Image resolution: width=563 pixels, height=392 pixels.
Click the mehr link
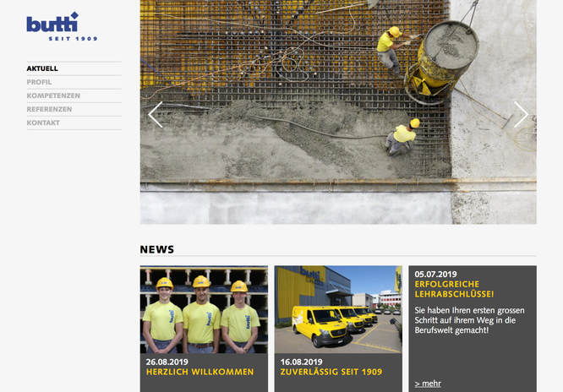pyautogui.click(x=428, y=384)
